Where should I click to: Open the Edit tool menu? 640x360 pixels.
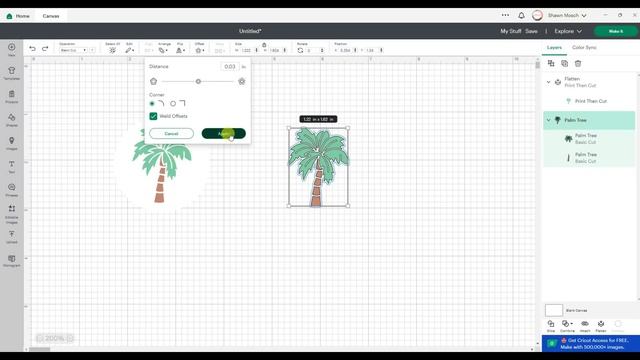click(129, 50)
